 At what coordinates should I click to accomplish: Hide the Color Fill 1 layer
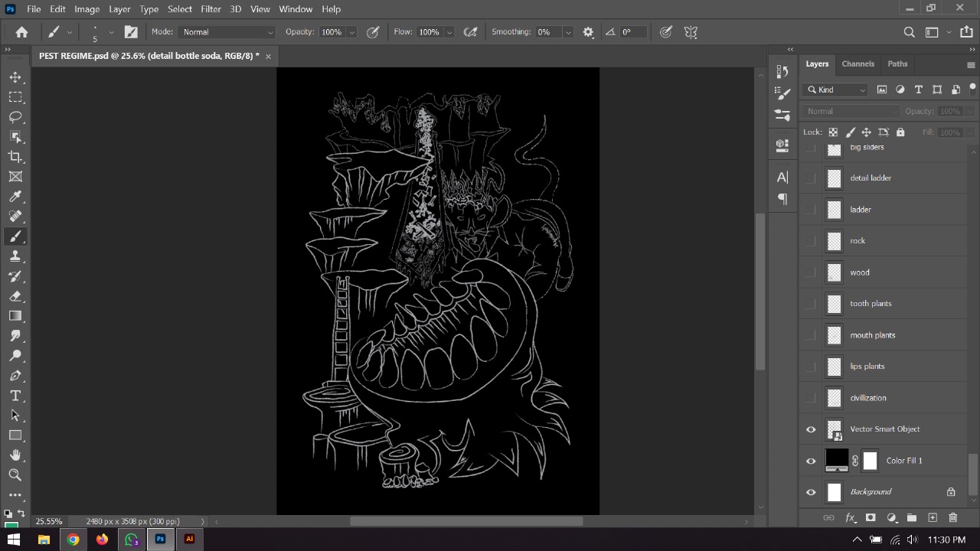coord(811,461)
